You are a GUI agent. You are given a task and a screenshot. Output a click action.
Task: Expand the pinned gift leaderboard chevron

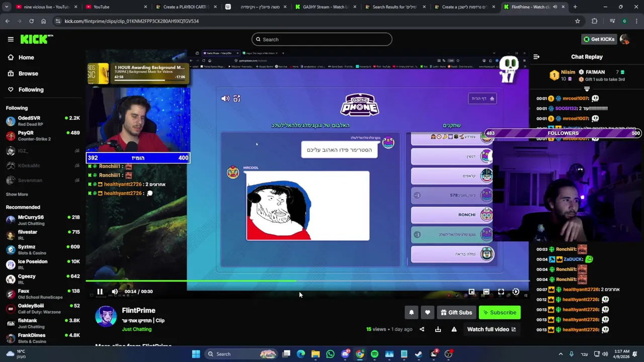587,88
